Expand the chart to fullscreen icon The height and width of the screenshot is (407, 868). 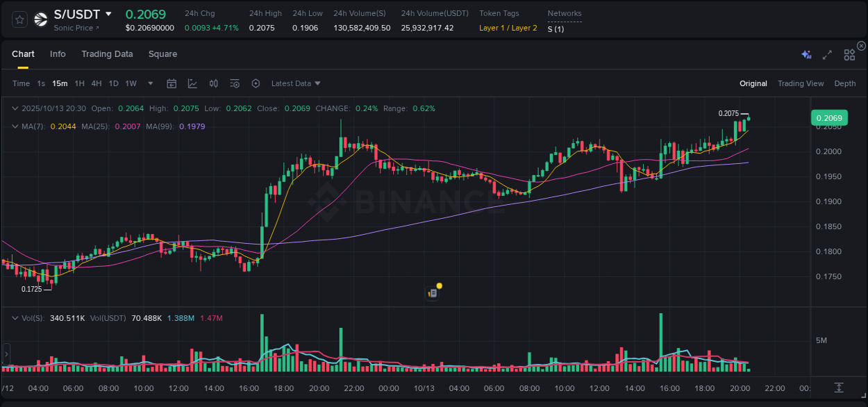point(826,54)
